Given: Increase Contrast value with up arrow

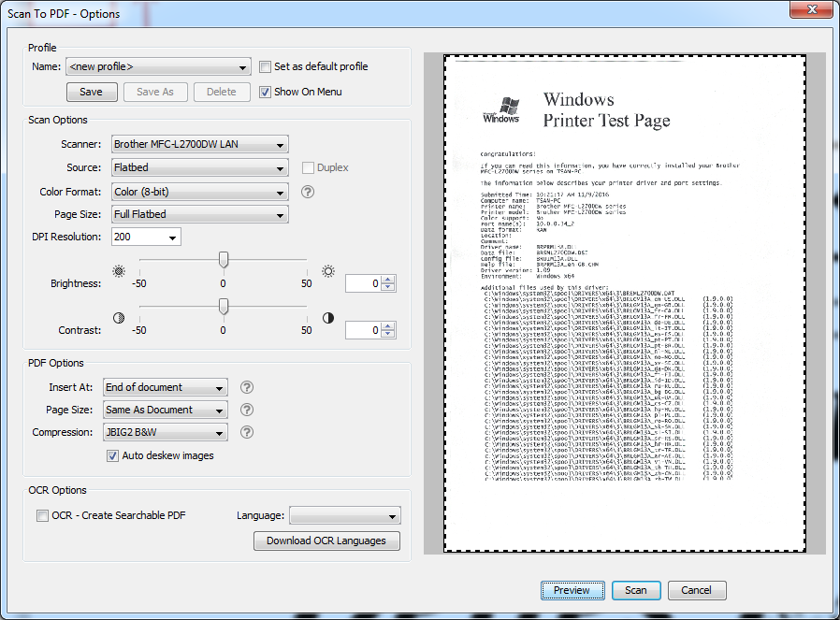Looking at the screenshot, I should (x=389, y=326).
